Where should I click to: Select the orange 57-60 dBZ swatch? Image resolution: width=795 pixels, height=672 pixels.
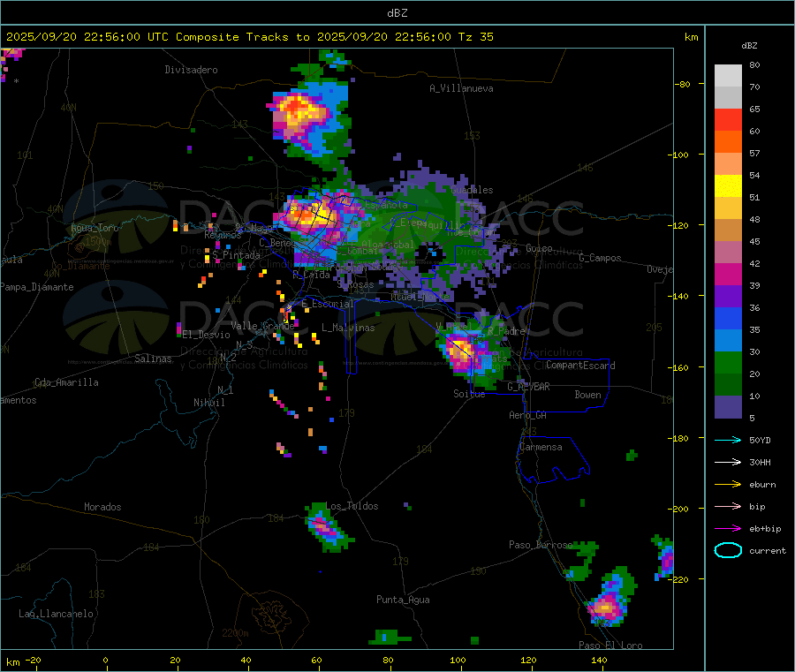pos(728,142)
